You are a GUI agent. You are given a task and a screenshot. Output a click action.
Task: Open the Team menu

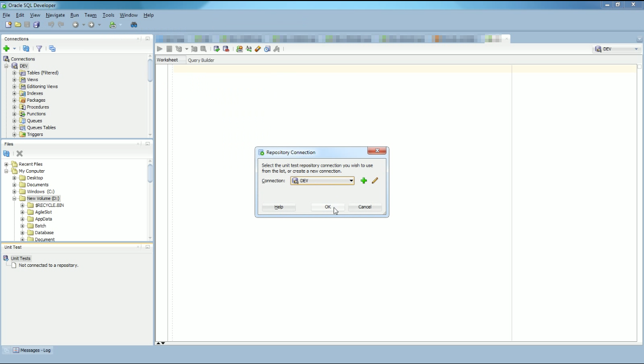point(91,15)
